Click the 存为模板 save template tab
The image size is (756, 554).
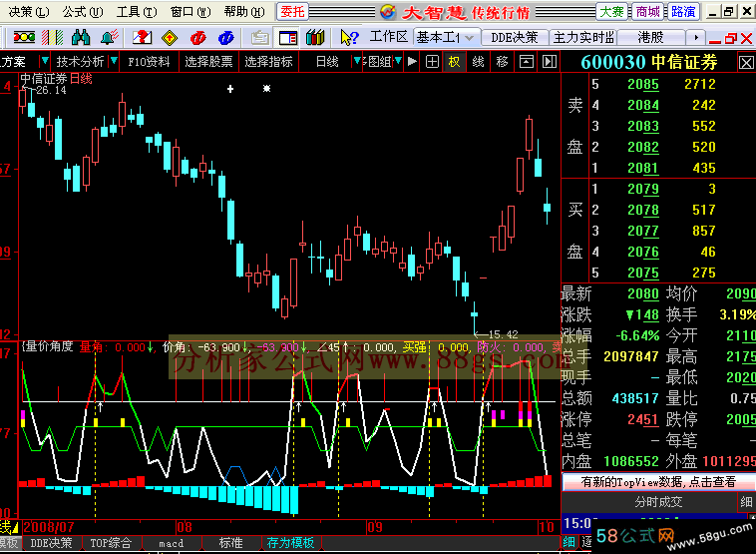click(290, 543)
